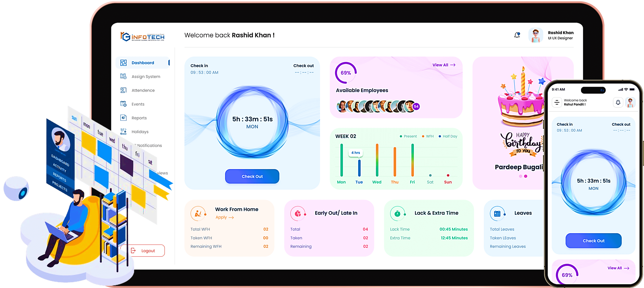
Task: Select the Notifications bell icon
Action: [x=517, y=35]
